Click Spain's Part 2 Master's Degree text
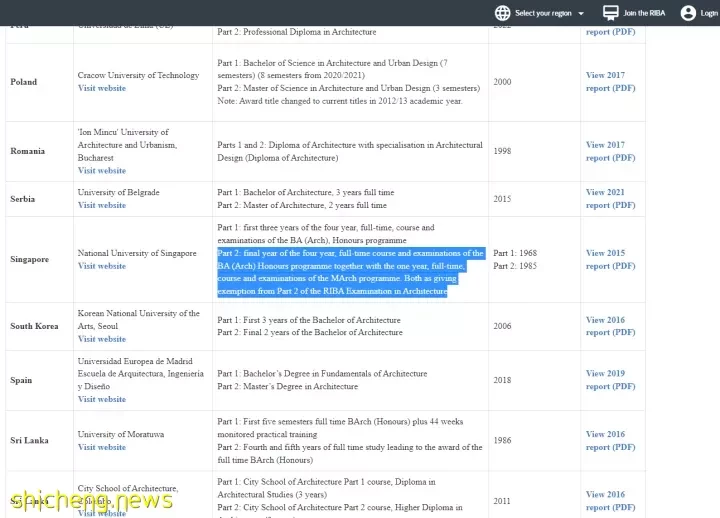 (x=287, y=387)
